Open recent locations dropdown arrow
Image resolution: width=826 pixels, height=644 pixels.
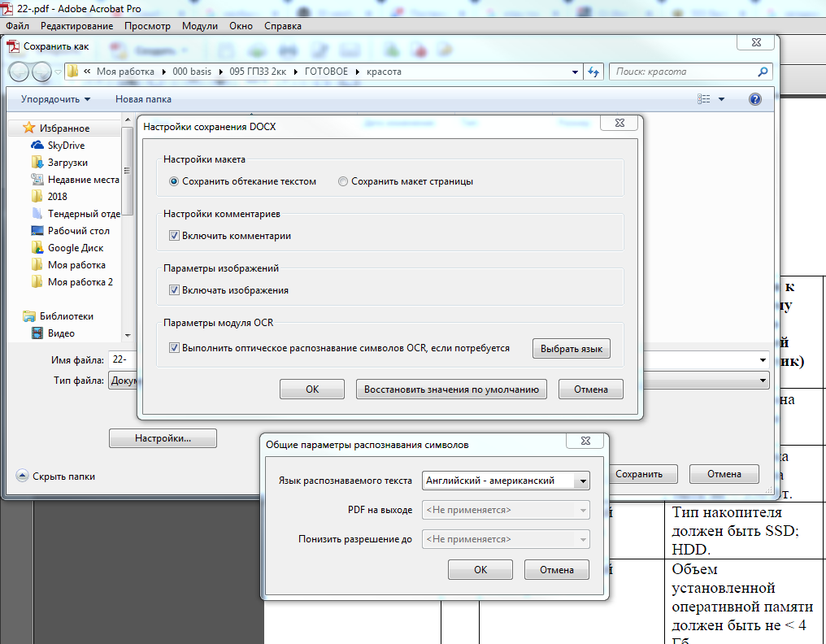click(58, 72)
